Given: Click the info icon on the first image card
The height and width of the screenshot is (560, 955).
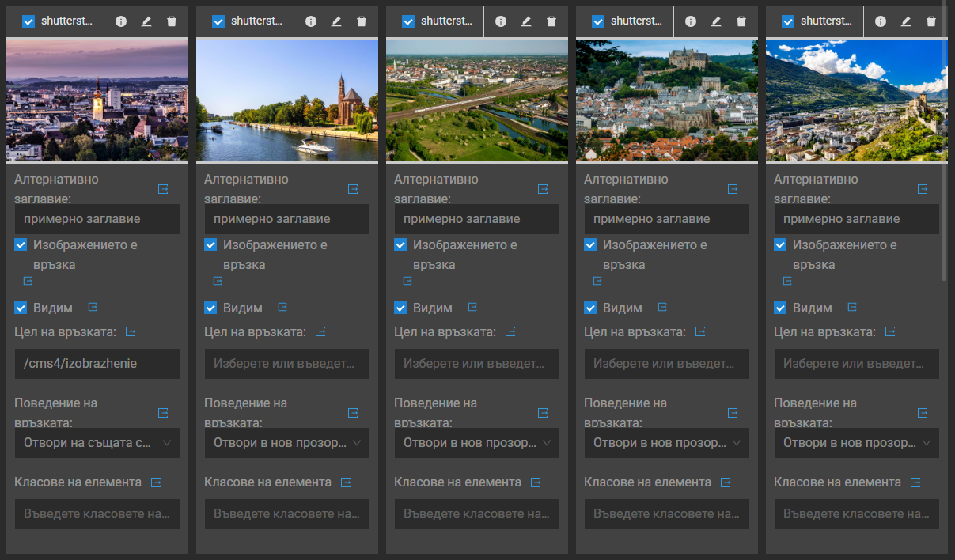Looking at the screenshot, I should pos(121,21).
